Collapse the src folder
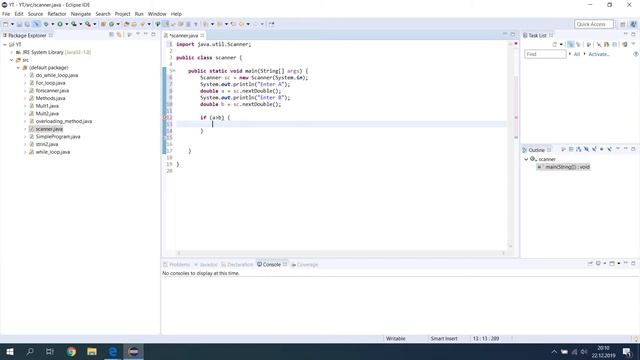 (x=12, y=60)
